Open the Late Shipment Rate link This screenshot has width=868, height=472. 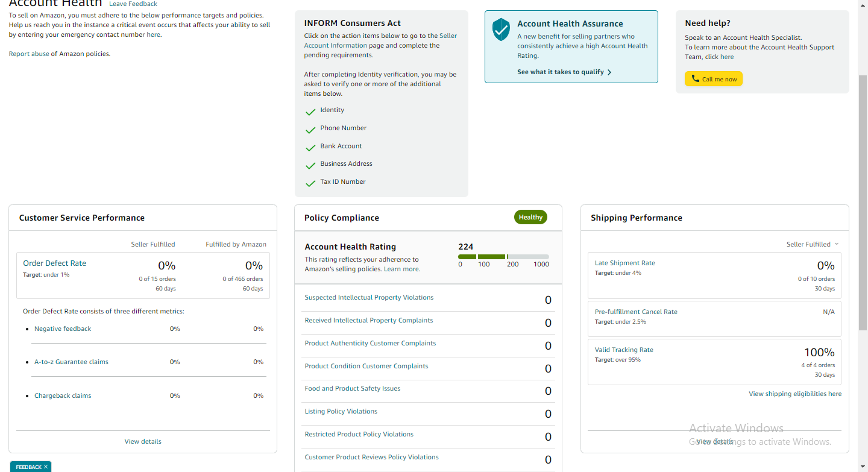pos(625,263)
